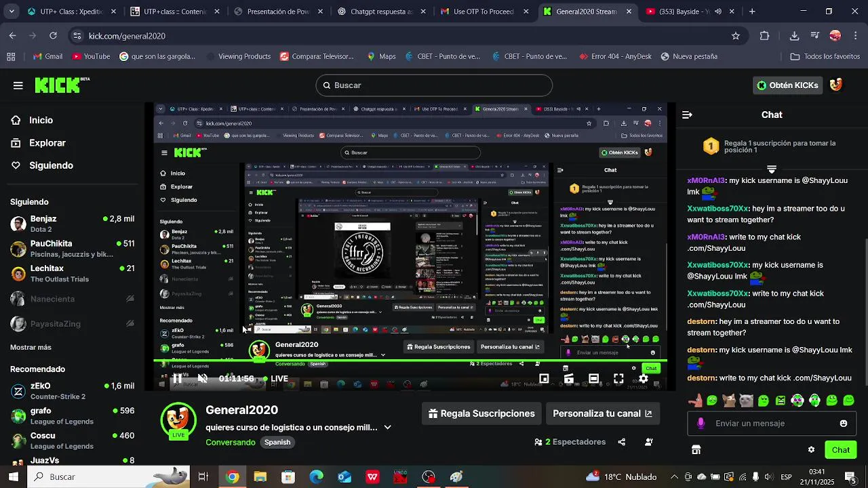Open the chat shop icon
Image resolution: width=868 pixels, height=488 pixels.
coord(696,449)
